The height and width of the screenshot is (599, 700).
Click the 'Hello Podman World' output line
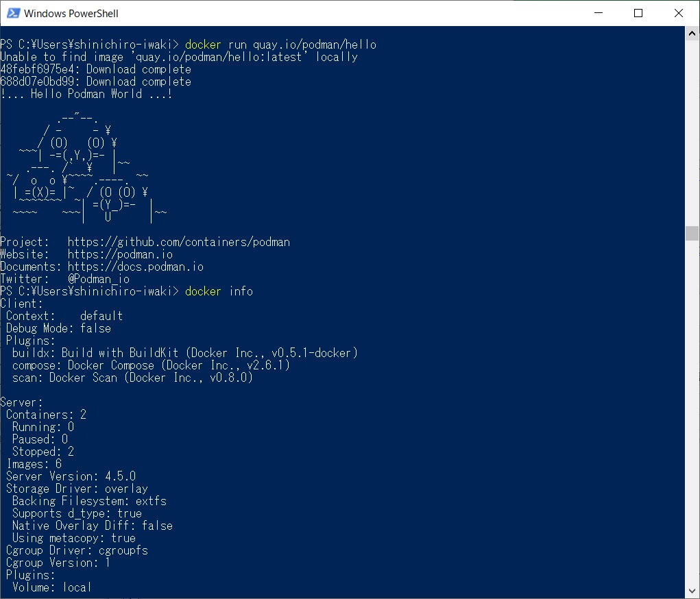86,94
